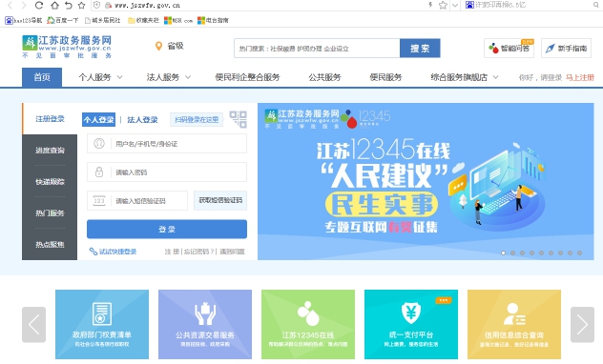Select the 注册登录 sidebar tab
This screenshot has height=364, width=603.
coord(50,119)
